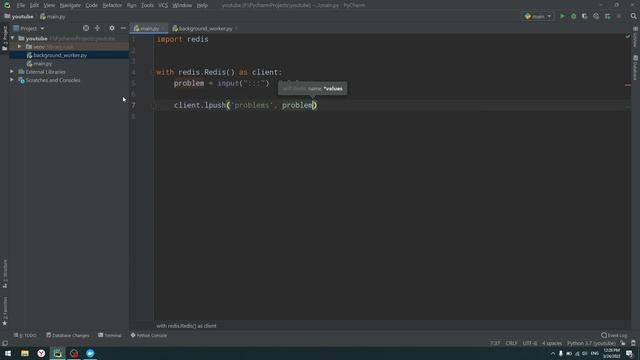Click Python 3.7 (youtube) interpreter selector

click(591, 343)
